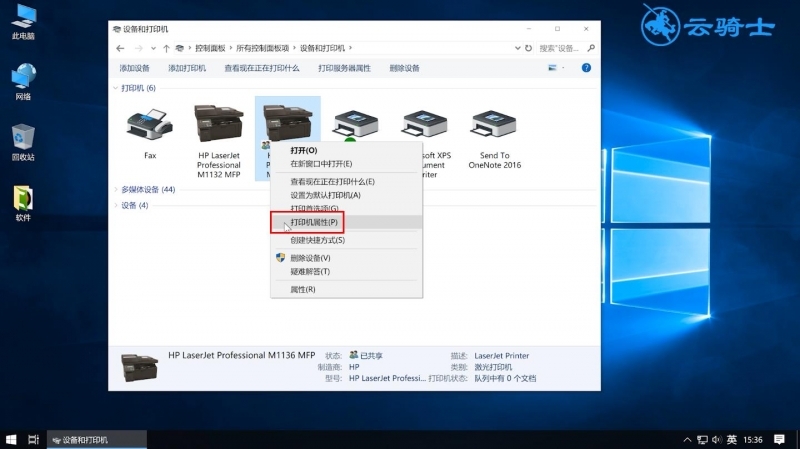Open the Recycle Bin desktop icon
The image size is (800, 449).
pos(23,142)
